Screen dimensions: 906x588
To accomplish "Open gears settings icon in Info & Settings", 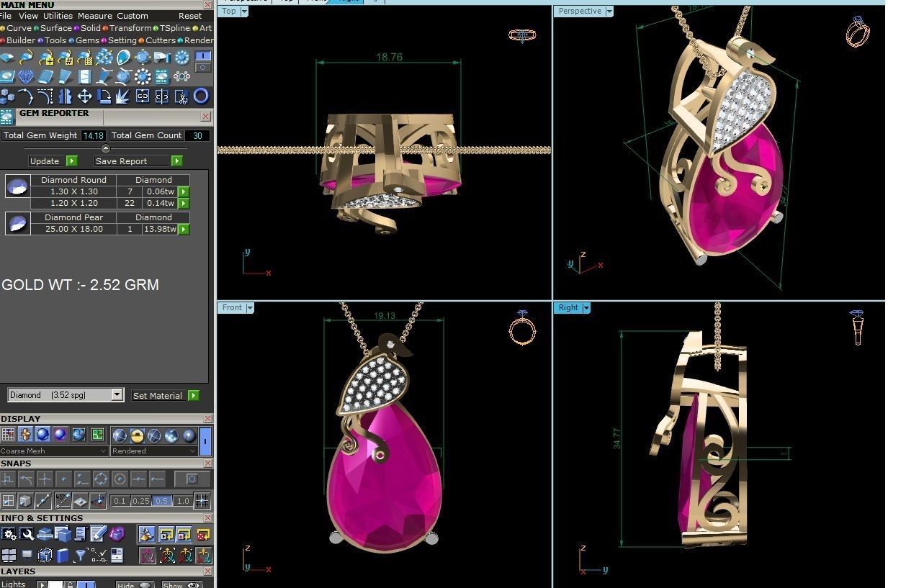I will [9, 534].
